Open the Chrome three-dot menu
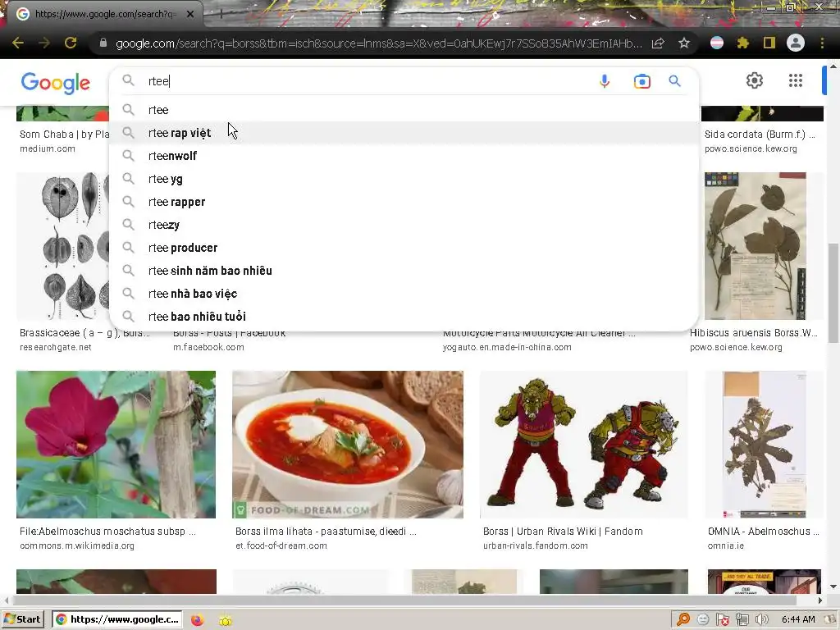 [822, 43]
